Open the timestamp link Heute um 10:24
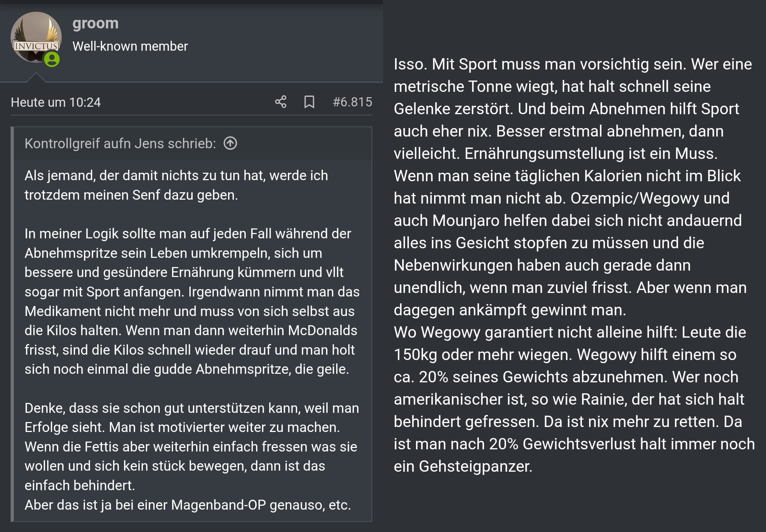The width and height of the screenshot is (766, 532). [x=56, y=102]
